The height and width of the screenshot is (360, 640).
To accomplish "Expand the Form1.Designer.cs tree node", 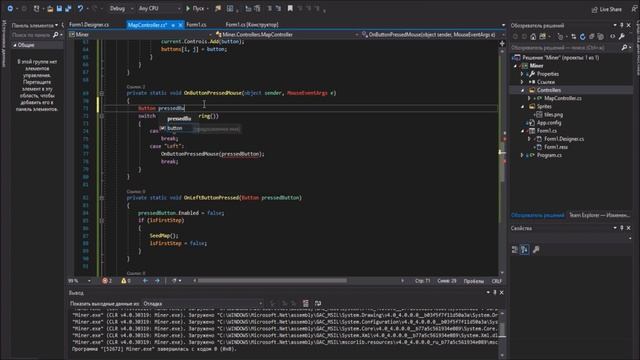I will coord(529,139).
